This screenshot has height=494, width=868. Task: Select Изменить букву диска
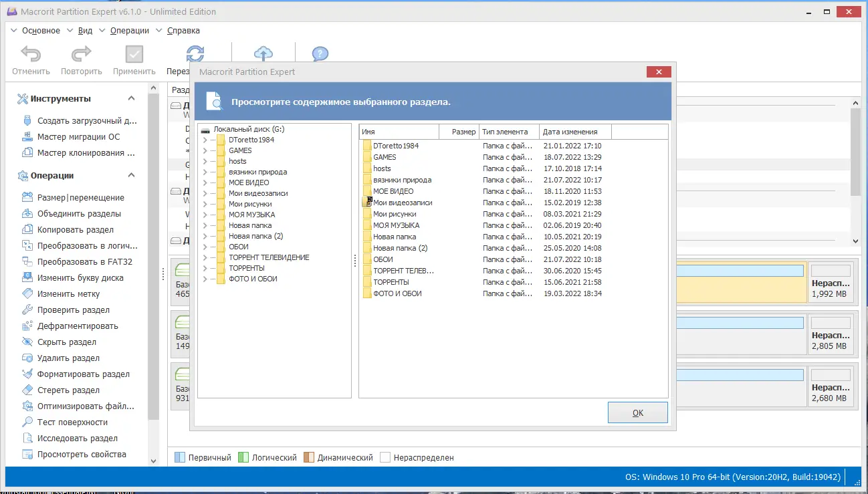(x=80, y=278)
